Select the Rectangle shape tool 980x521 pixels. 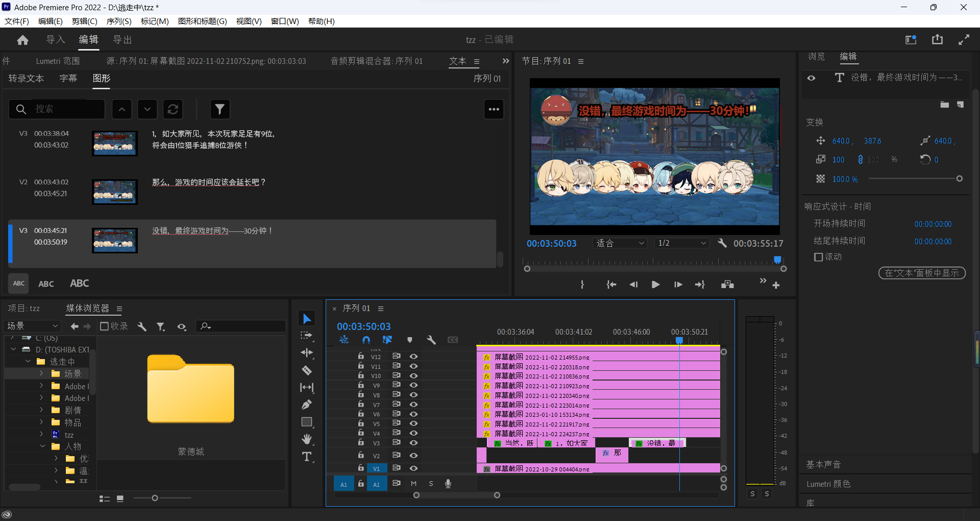[x=307, y=422]
